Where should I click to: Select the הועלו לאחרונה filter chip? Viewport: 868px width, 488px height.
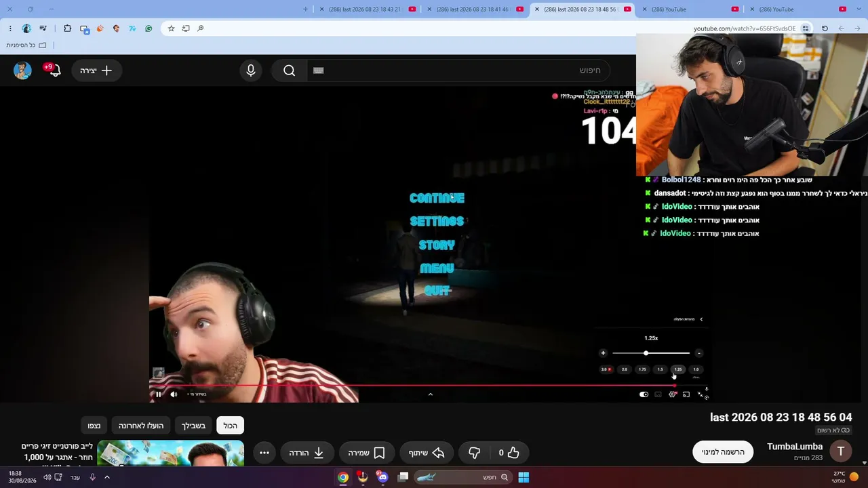141,426
